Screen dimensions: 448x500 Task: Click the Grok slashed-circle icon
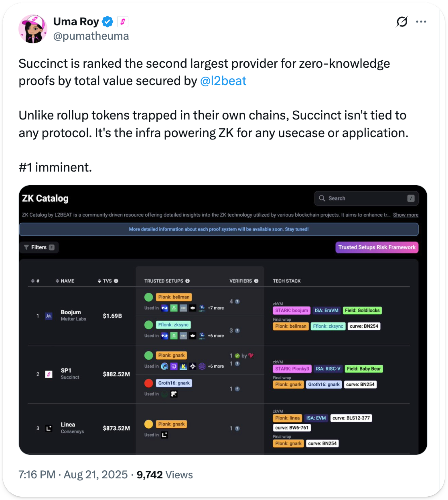[x=402, y=22]
